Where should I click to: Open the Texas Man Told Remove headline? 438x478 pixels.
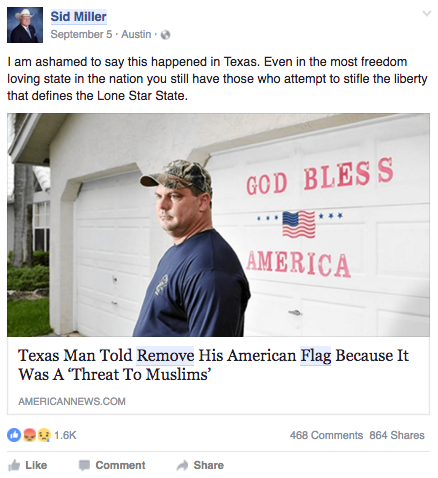coord(213,365)
